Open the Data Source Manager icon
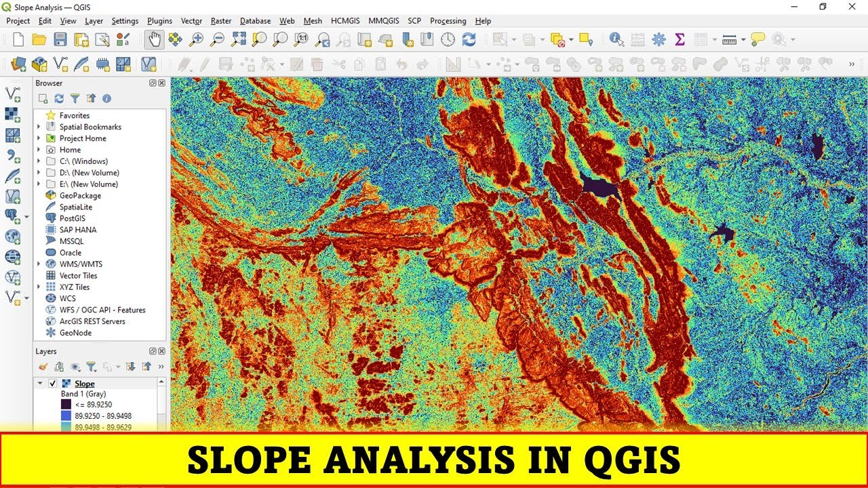868x488 pixels. point(18,64)
